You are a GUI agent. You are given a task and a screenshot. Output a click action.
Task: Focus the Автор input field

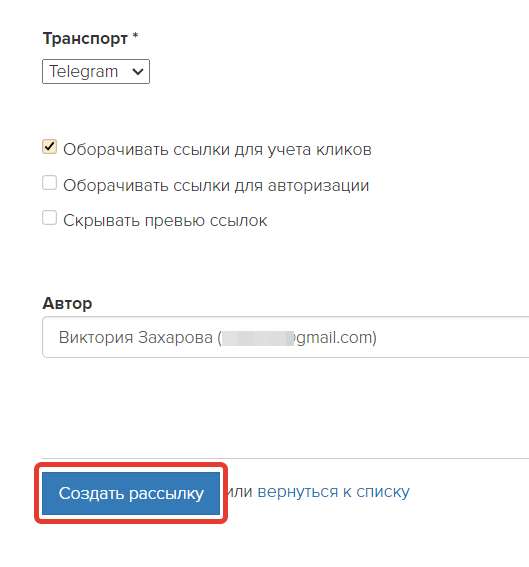click(286, 337)
